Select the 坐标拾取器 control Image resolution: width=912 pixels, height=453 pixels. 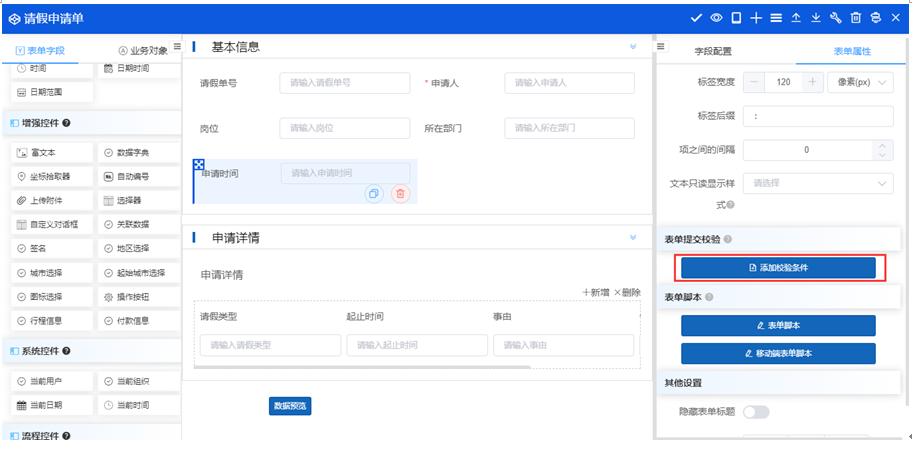[52, 177]
